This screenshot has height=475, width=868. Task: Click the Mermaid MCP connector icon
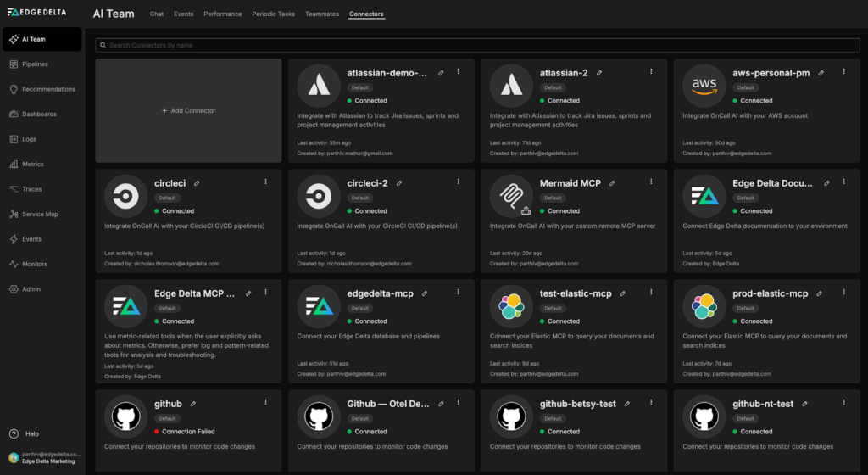click(511, 196)
